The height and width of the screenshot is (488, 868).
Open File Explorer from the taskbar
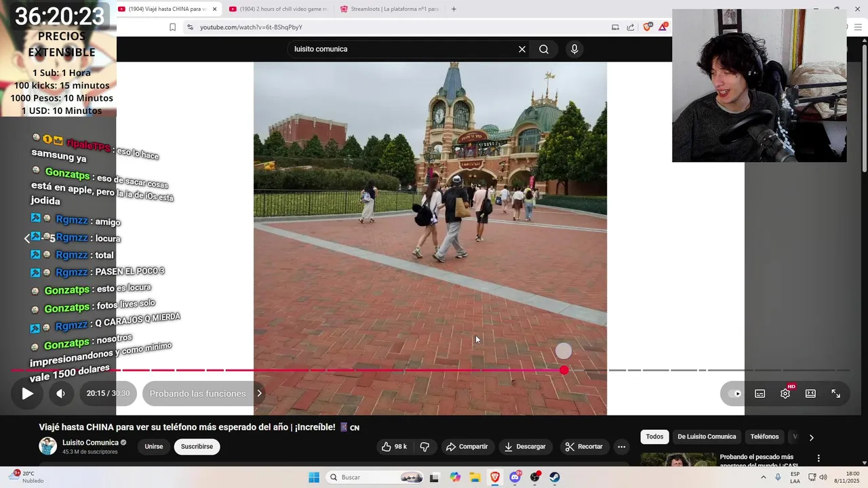coord(475,477)
